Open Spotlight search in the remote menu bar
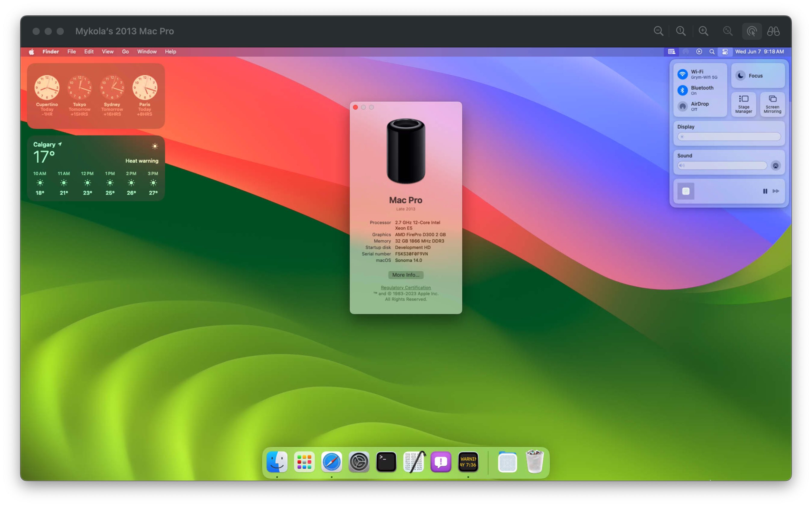This screenshot has width=812, height=506. point(712,52)
